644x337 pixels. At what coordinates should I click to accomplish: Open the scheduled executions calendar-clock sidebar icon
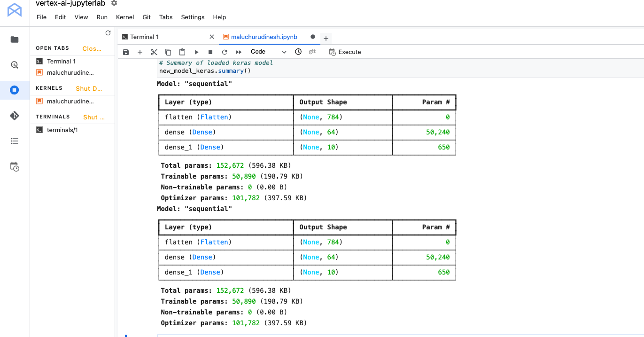pos(15,166)
